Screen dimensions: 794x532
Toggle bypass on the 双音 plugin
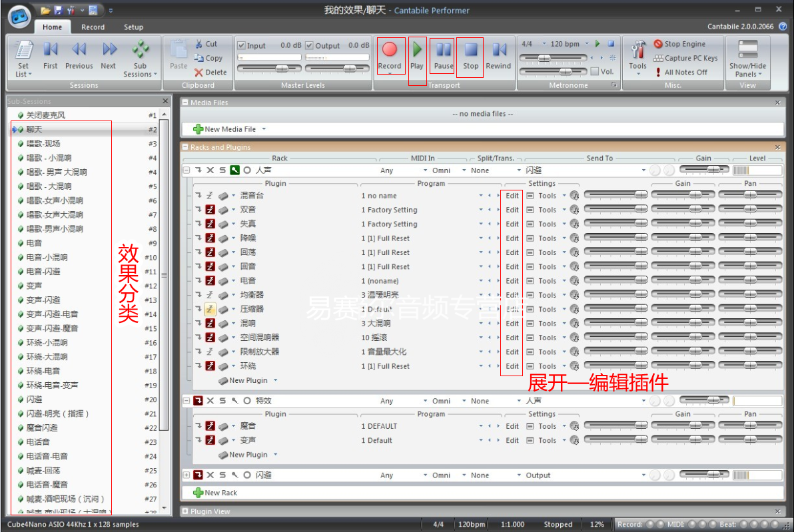(x=210, y=210)
